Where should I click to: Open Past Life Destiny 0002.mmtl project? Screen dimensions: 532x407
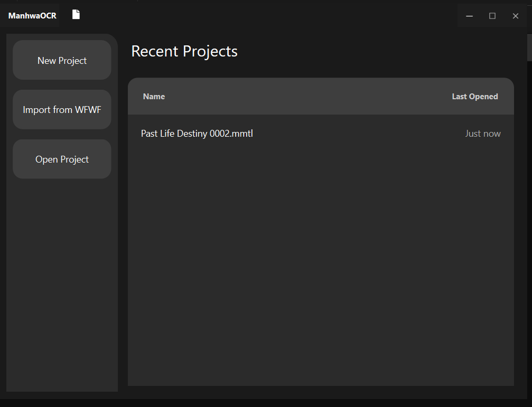(x=197, y=134)
